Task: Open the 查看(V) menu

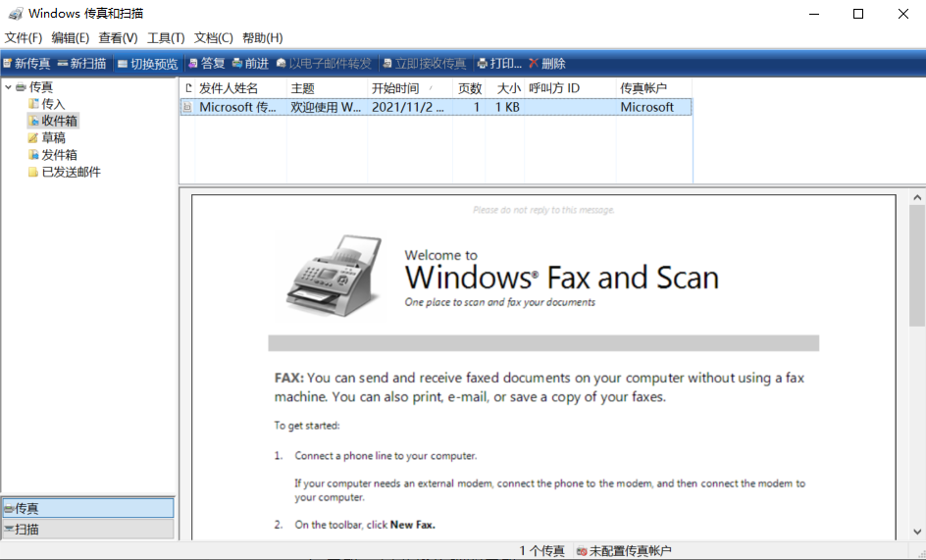Action: [118, 38]
